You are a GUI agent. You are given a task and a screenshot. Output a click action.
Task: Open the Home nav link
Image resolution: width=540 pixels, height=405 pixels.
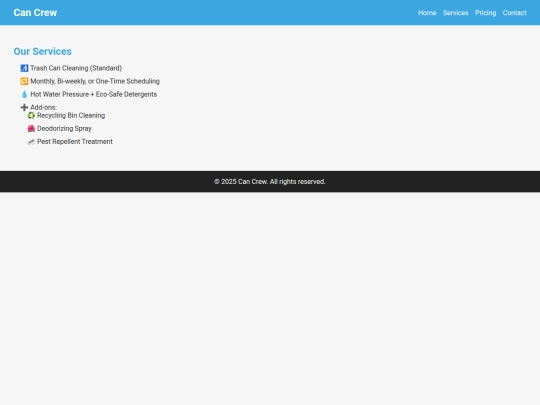(x=427, y=13)
